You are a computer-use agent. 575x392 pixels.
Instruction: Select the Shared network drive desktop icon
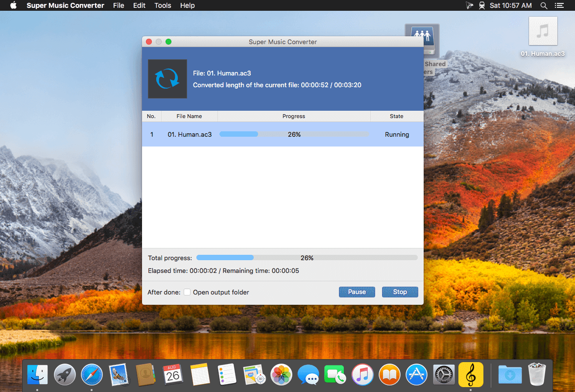(x=431, y=49)
